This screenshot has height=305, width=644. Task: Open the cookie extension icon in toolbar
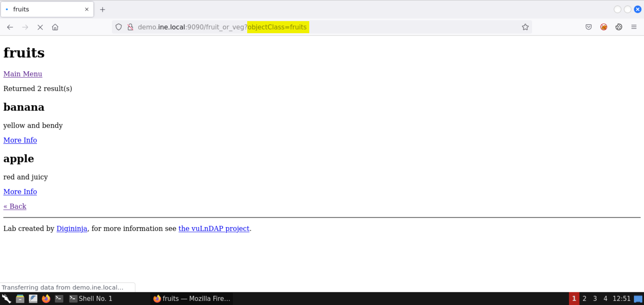pyautogui.click(x=619, y=27)
